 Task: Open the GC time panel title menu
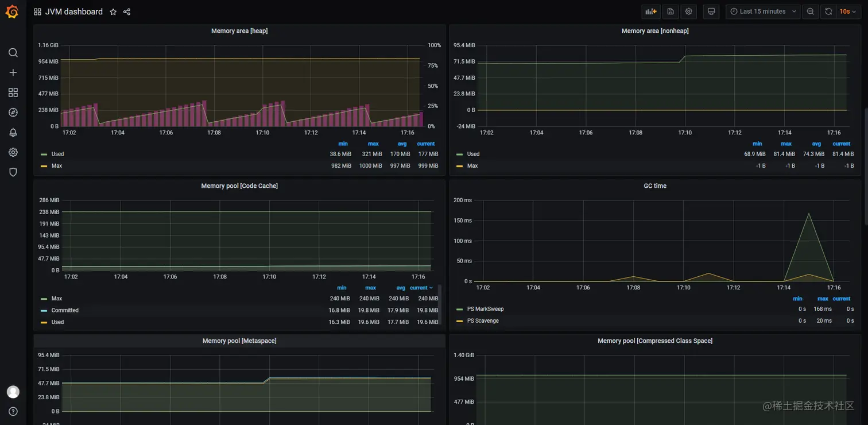[655, 186]
